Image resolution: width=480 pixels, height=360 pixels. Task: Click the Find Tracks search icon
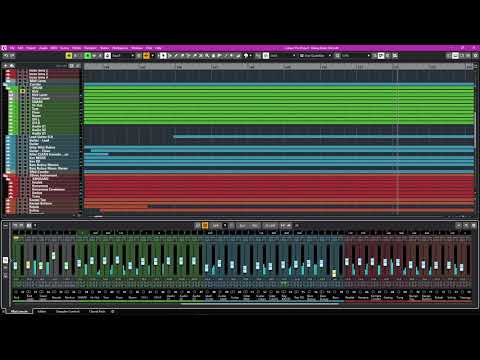point(12,66)
